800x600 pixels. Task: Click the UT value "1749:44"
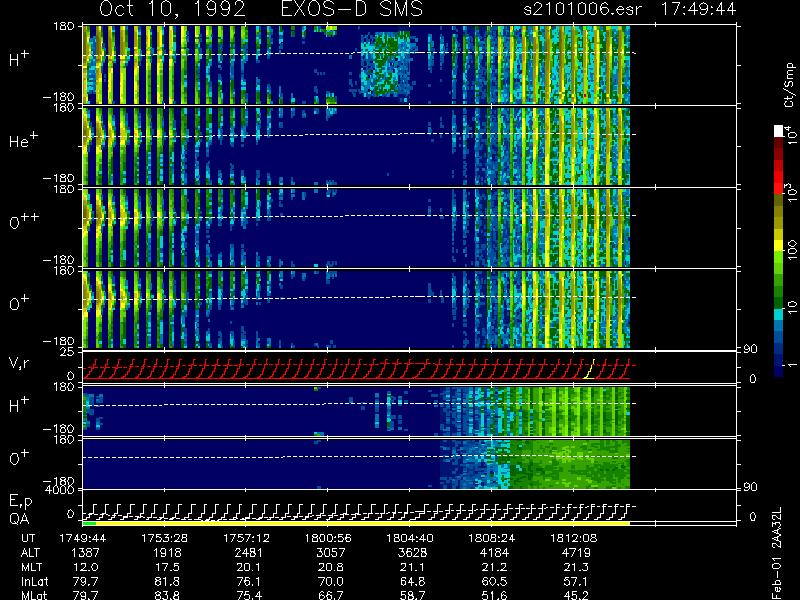click(x=85, y=538)
